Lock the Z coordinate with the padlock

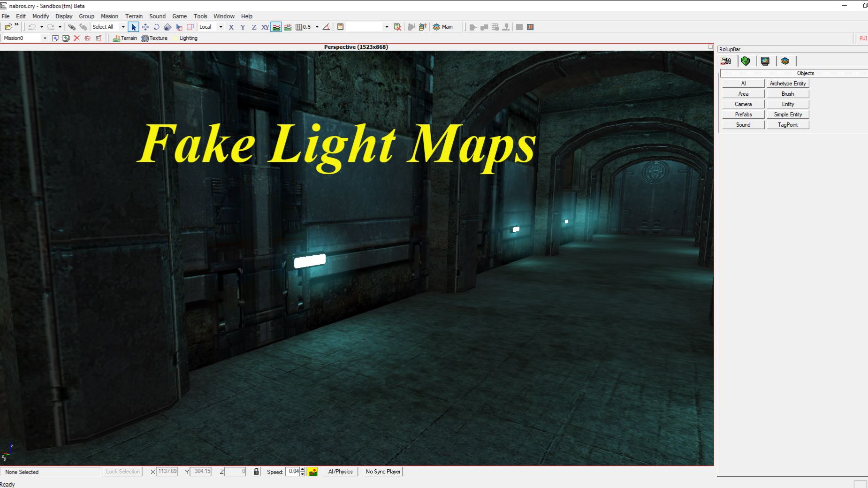pos(256,472)
